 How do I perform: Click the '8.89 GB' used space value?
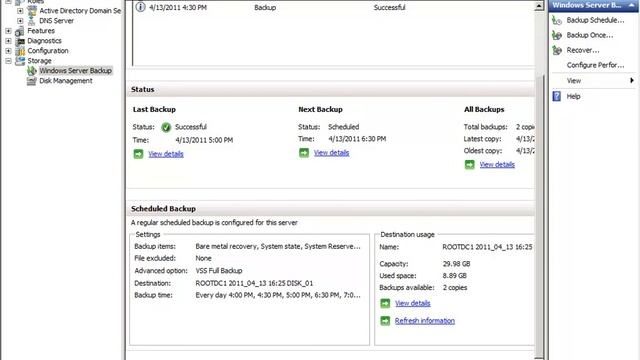pyautogui.click(x=454, y=276)
